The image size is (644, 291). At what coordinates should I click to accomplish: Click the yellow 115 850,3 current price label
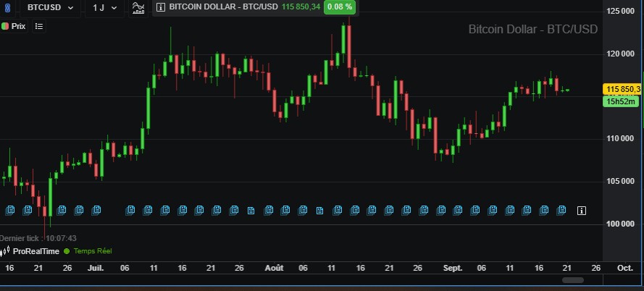(x=622, y=89)
